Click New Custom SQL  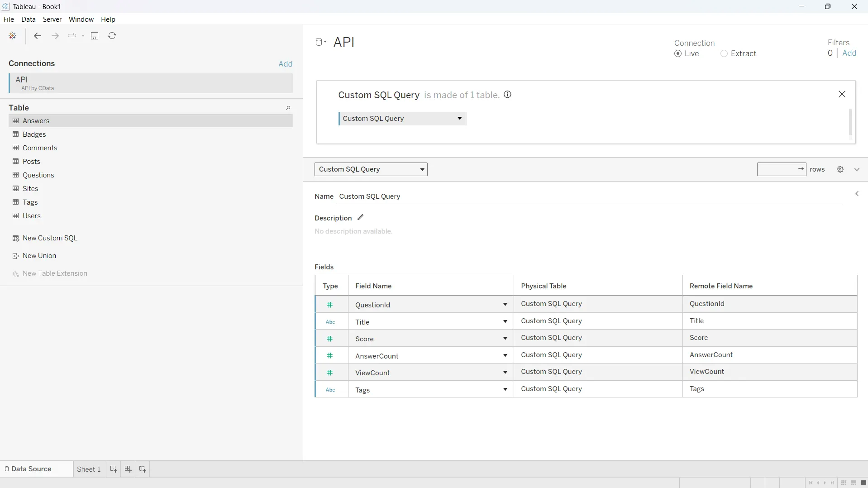(x=50, y=238)
